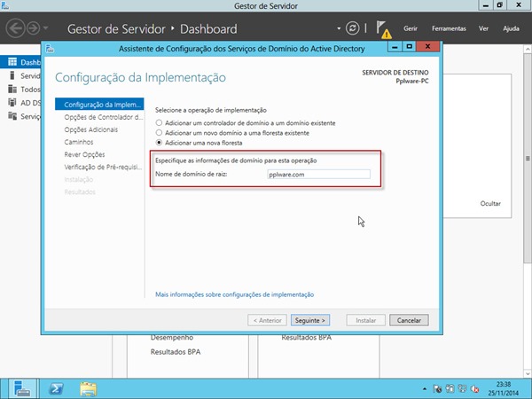Click the 'Ocultar' link in dashboard
This screenshot has height=399, width=532.
[490, 204]
